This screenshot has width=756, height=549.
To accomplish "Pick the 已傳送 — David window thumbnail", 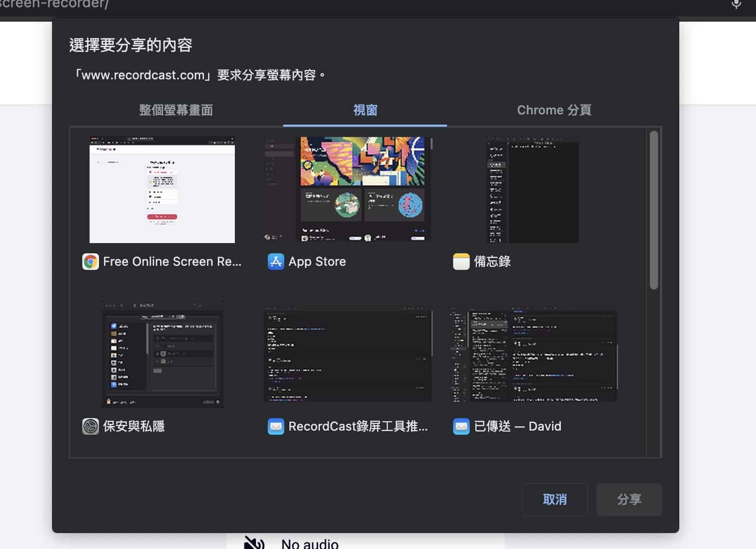I will click(x=533, y=355).
